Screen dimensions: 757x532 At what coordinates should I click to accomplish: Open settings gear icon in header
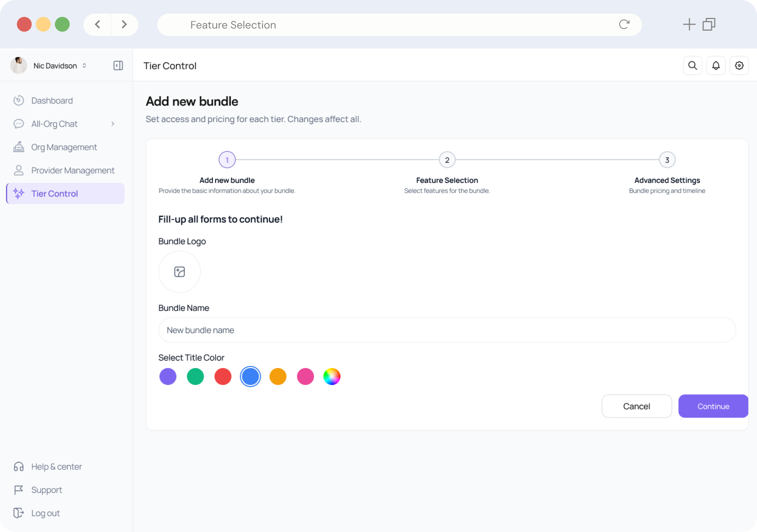tap(739, 65)
